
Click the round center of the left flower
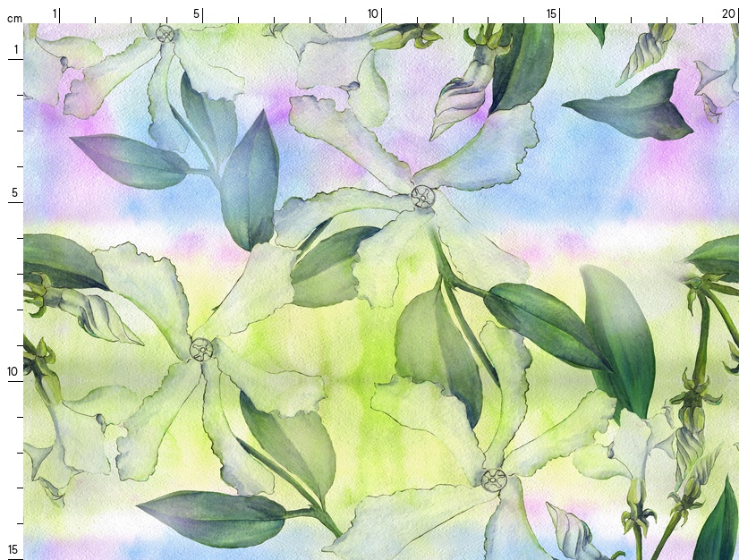pos(200,348)
